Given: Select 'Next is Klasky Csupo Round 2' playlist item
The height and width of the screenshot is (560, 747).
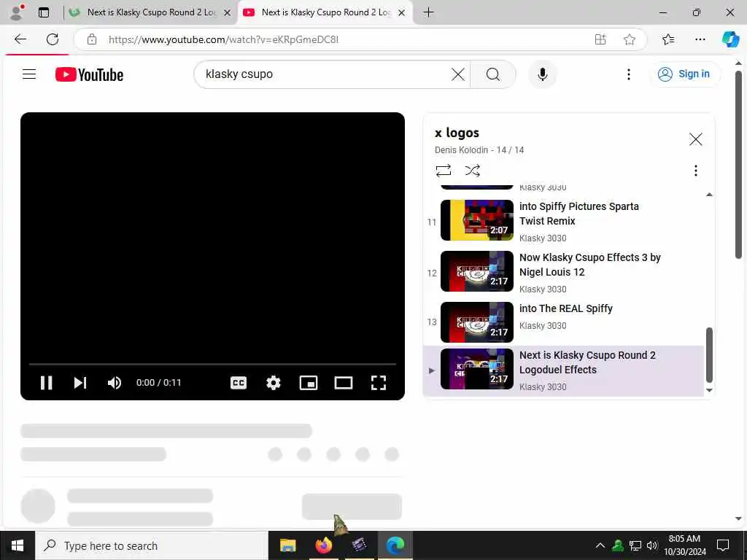Looking at the screenshot, I should pos(564,370).
